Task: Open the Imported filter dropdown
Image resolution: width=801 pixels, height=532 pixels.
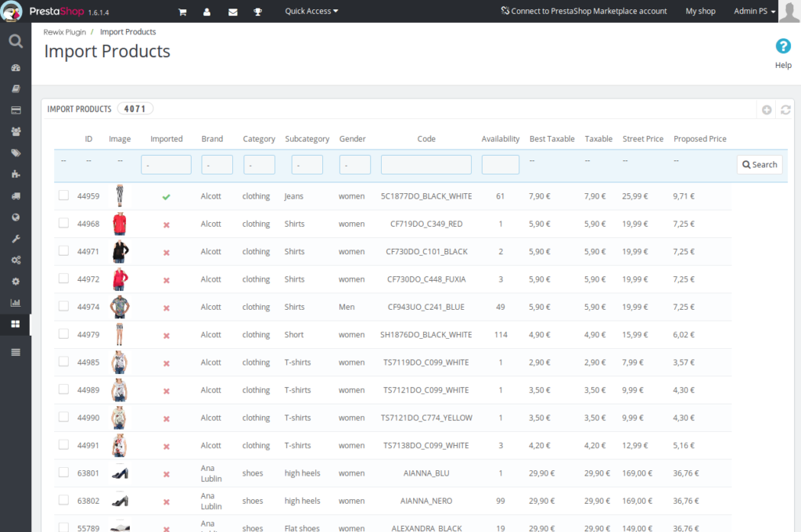Action: 166,164
